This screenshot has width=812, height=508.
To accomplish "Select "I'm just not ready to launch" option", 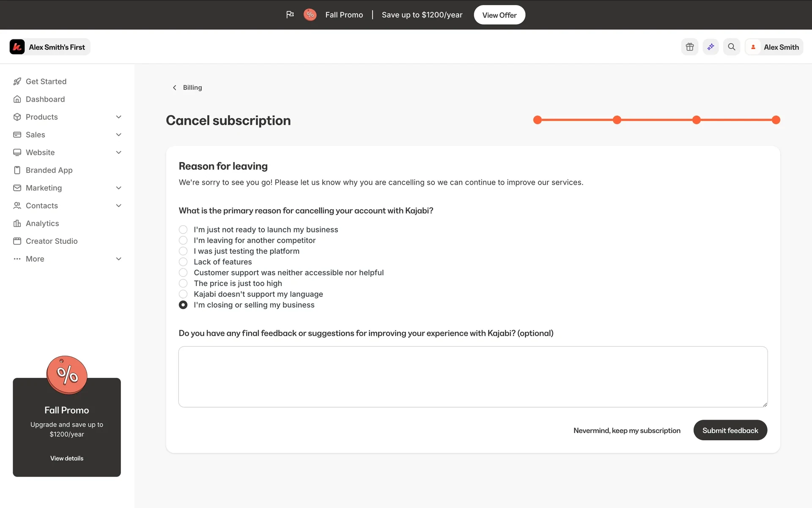I will point(183,229).
